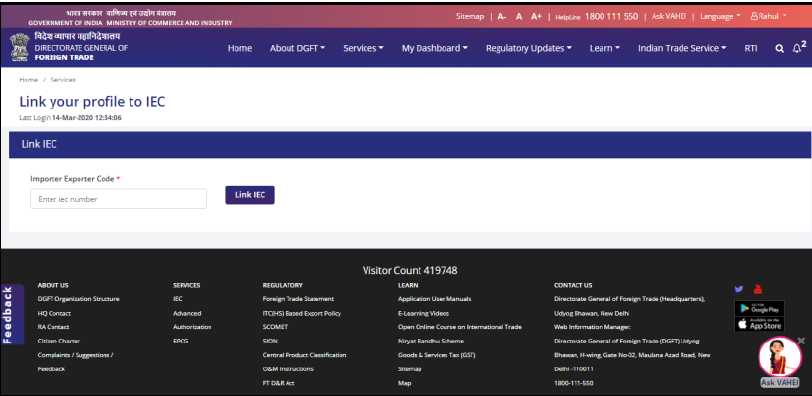Expand the My Dashboard menu
This screenshot has height=396, width=812.
pos(434,48)
